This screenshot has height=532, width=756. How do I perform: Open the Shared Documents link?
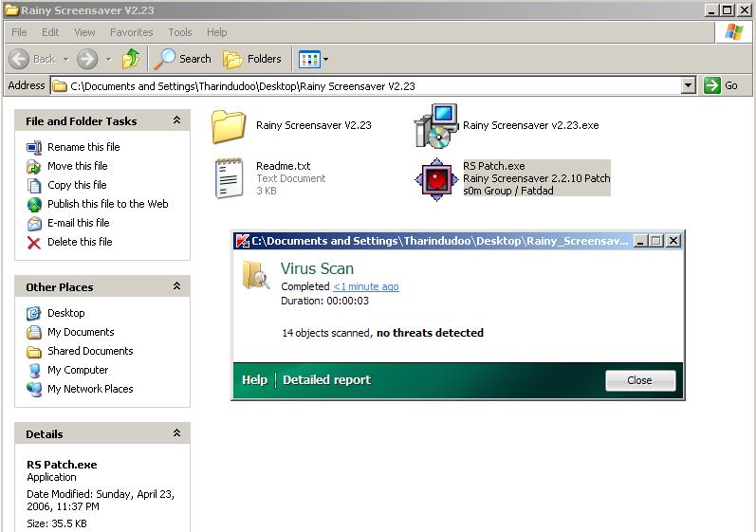[90, 350]
